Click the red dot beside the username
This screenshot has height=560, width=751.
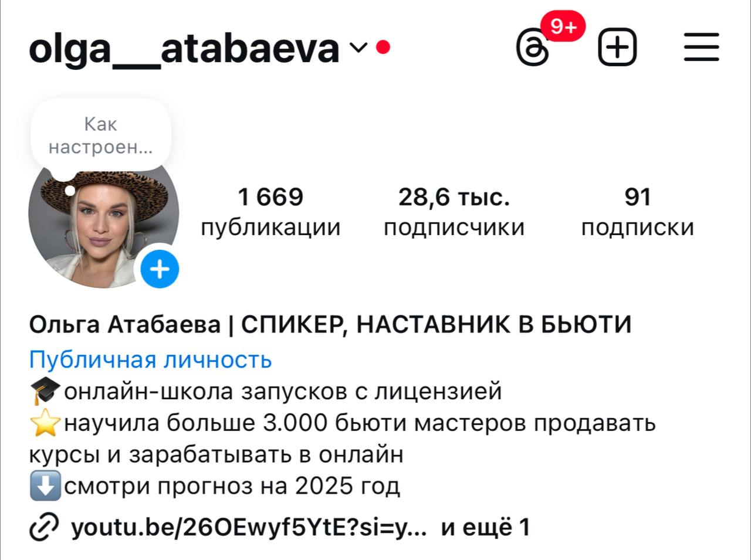click(x=383, y=46)
